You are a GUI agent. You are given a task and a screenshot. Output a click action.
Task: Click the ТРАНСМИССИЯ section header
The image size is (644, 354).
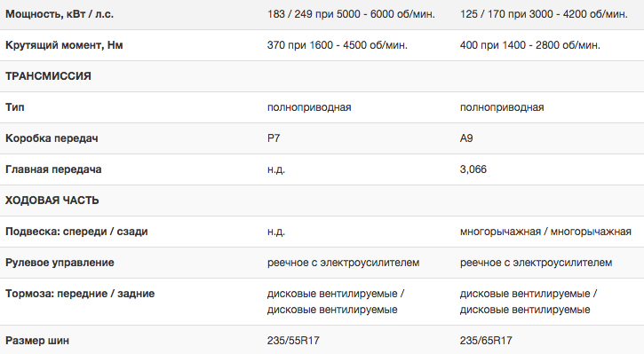(x=48, y=76)
